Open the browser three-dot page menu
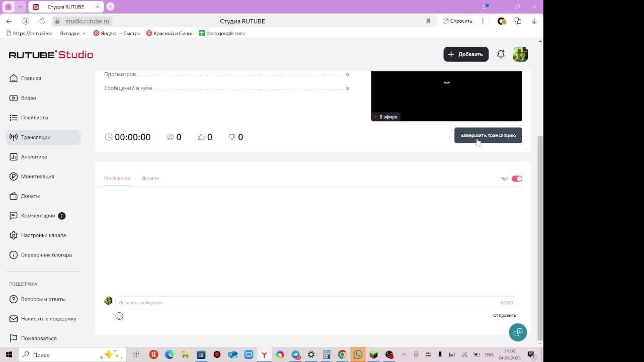Image resolution: width=644 pixels, height=362 pixels. tap(482, 21)
